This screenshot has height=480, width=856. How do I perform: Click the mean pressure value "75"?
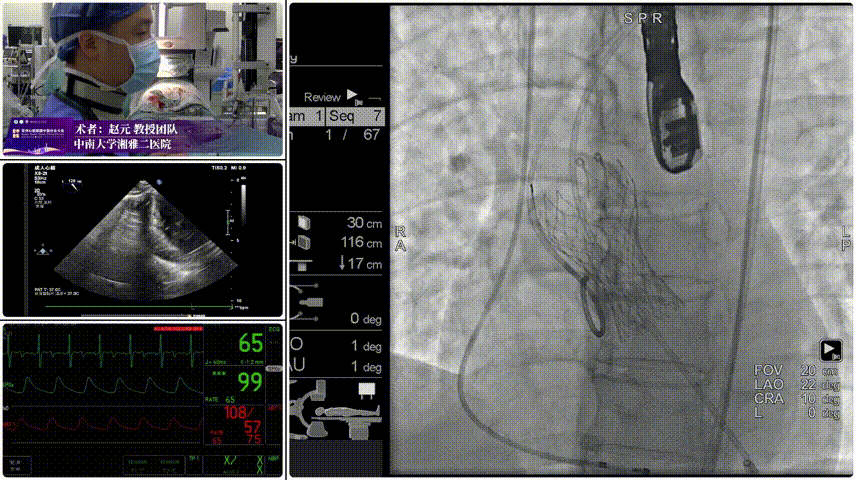[253, 440]
